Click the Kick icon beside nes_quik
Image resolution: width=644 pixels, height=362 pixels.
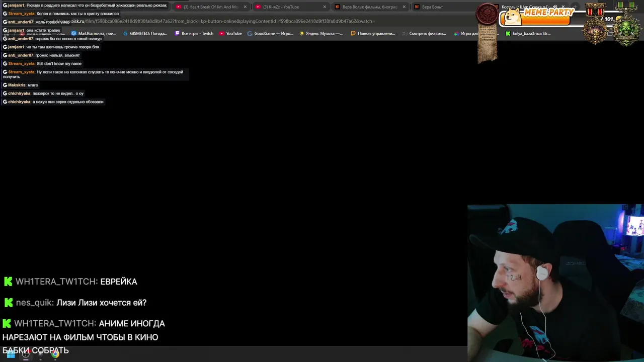(x=9, y=303)
